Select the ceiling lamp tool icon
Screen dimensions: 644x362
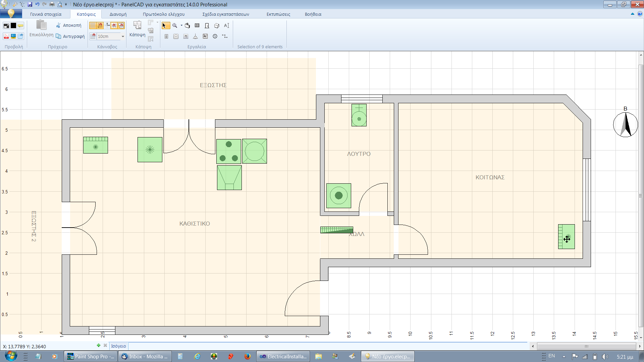coord(195,37)
